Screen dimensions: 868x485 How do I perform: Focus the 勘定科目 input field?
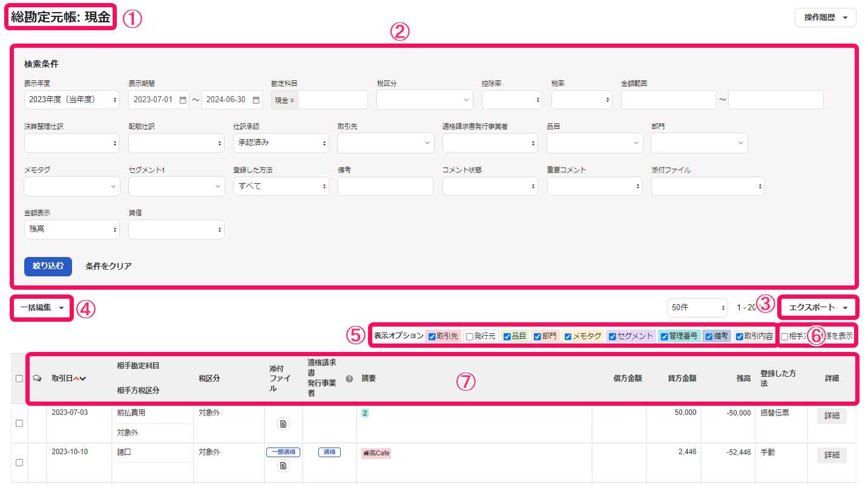tap(332, 100)
